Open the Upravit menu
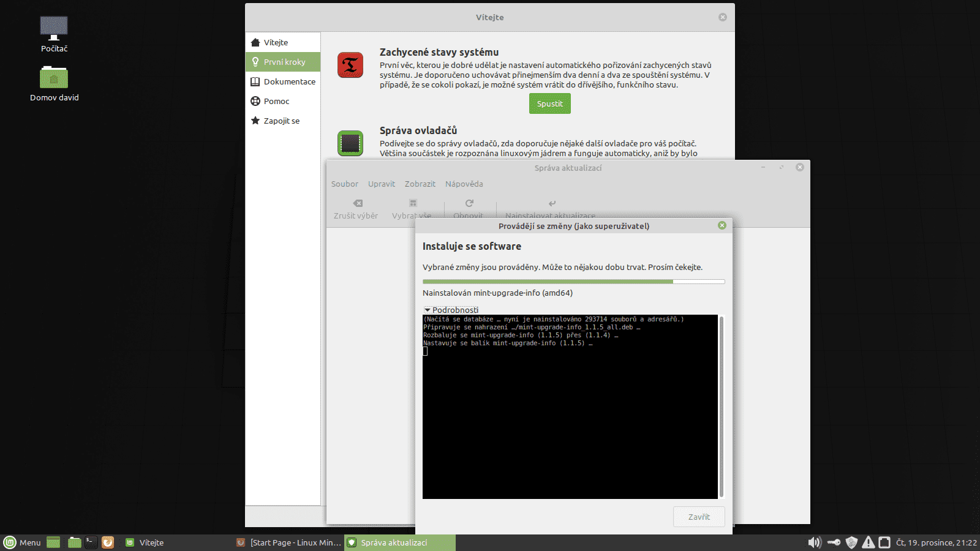 (x=381, y=184)
